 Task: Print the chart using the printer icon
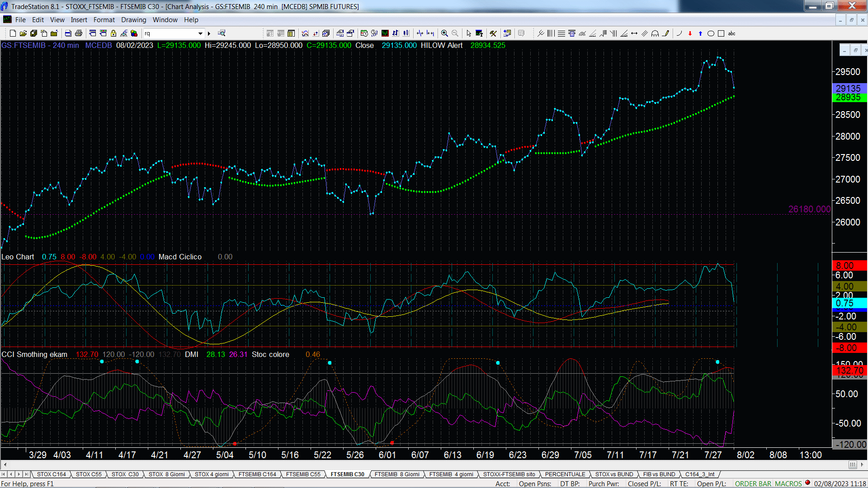[79, 33]
